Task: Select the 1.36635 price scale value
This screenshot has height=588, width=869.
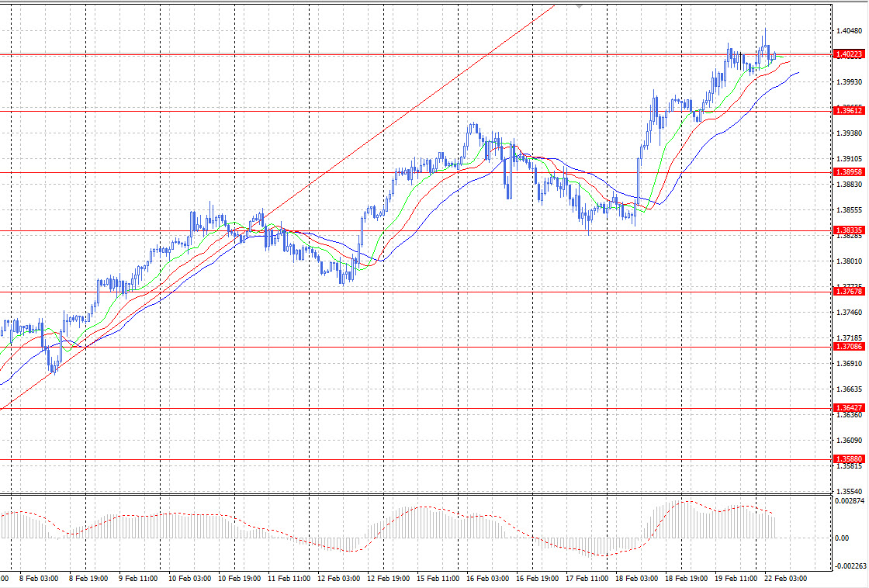Action: click(849, 389)
